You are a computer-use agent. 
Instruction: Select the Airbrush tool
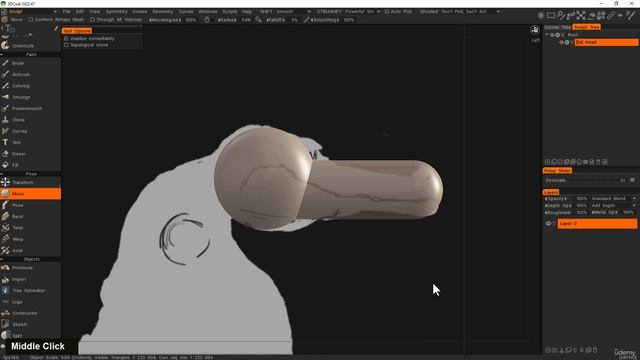pyautogui.click(x=31, y=75)
